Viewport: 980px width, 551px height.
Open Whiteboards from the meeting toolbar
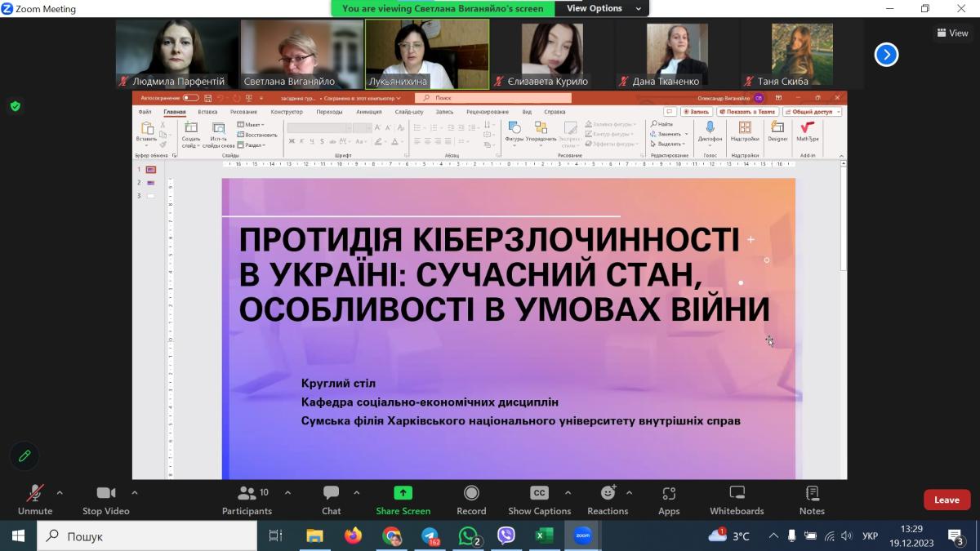[x=737, y=500]
